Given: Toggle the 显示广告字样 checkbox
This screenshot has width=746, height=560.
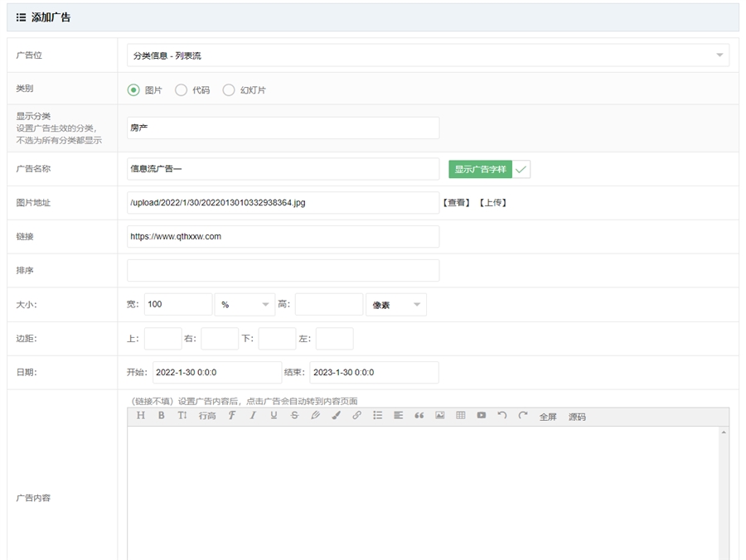Looking at the screenshot, I should tap(521, 169).
